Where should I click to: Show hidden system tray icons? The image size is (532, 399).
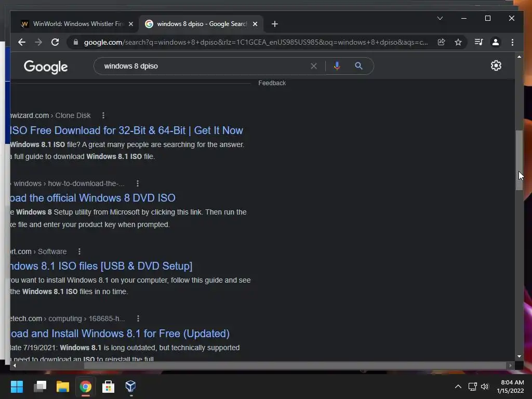coord(458,387)
